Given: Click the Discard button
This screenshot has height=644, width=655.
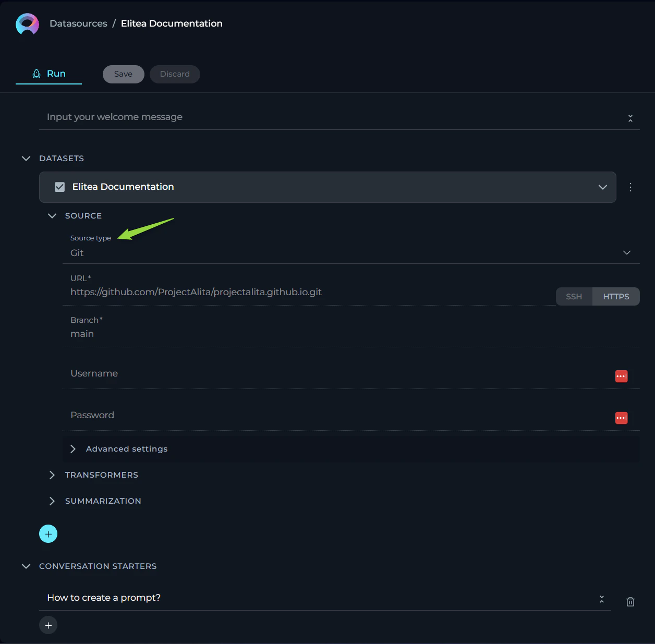Looking at the screenshot, I should [x=175, y=74].
